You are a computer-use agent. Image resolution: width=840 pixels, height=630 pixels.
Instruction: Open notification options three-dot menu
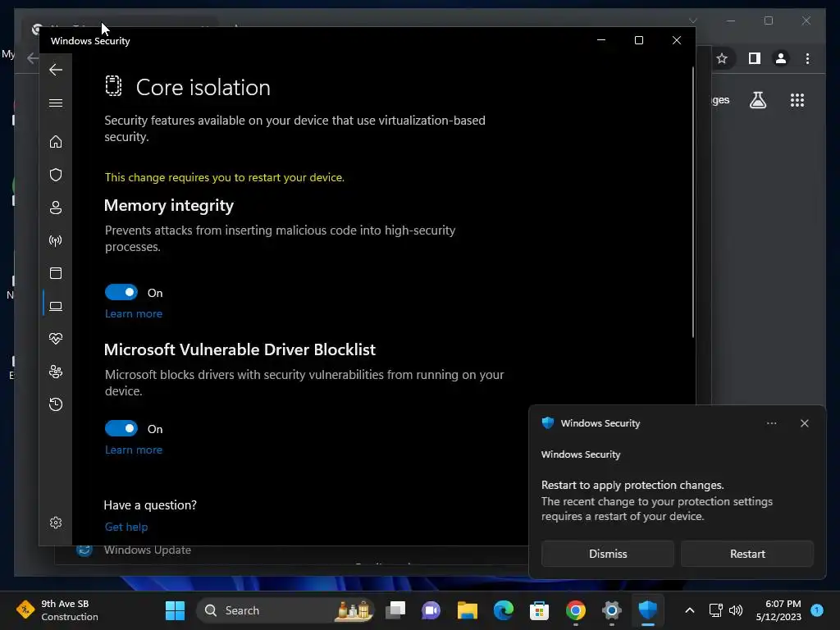[x=771, y=423]
